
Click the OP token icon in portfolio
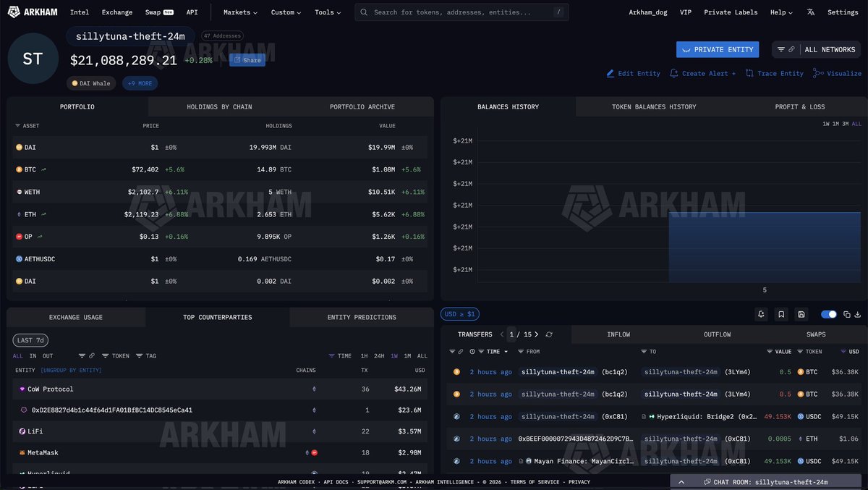point(20,236)
